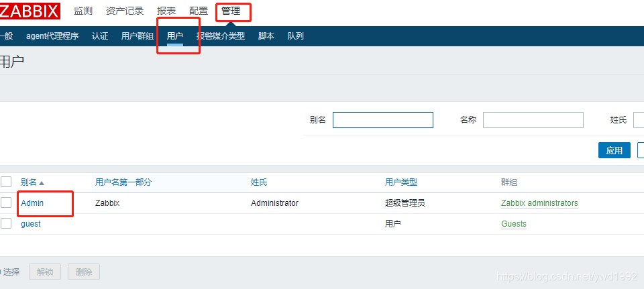The width and height of the screenshot is (644, 289).
Task: Open the guest user link
Action: point(31,224)
